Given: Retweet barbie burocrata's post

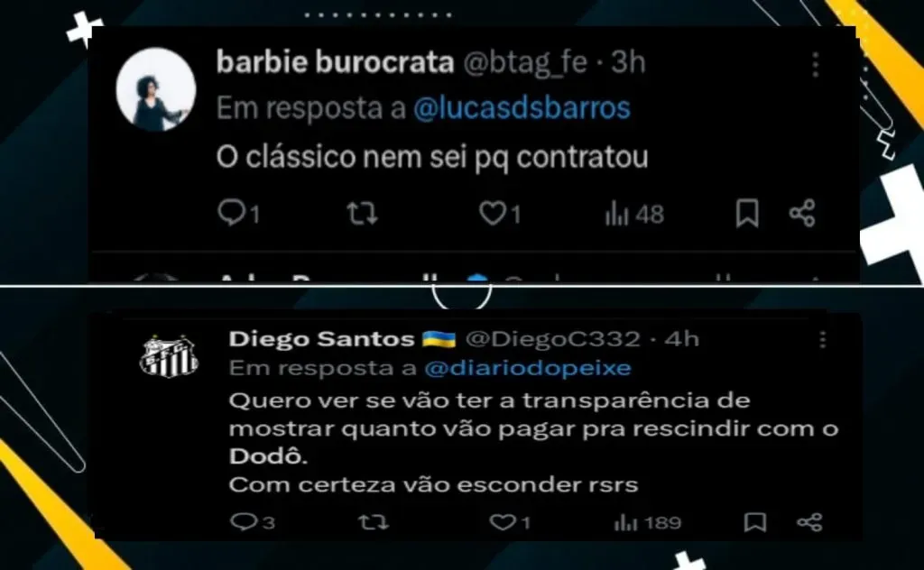Looking at the screenshot, I should (x=362, y=213).
